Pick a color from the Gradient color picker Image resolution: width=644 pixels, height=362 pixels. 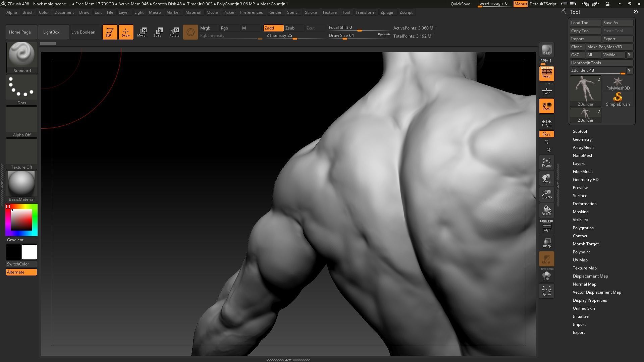pos(21,220)
